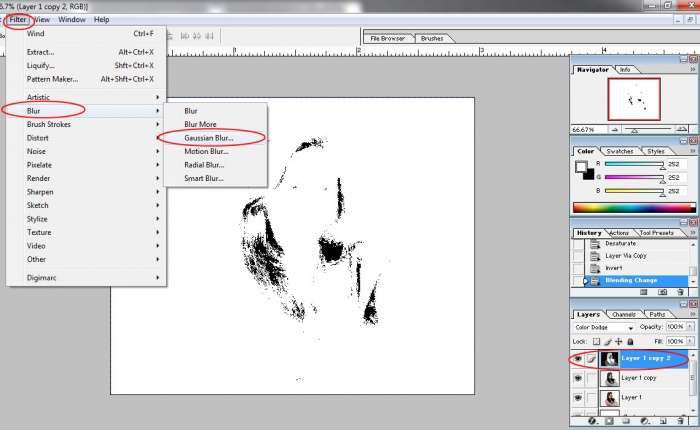Click the Invert history state icon
The image size is (700, 430).
[595, 268]
